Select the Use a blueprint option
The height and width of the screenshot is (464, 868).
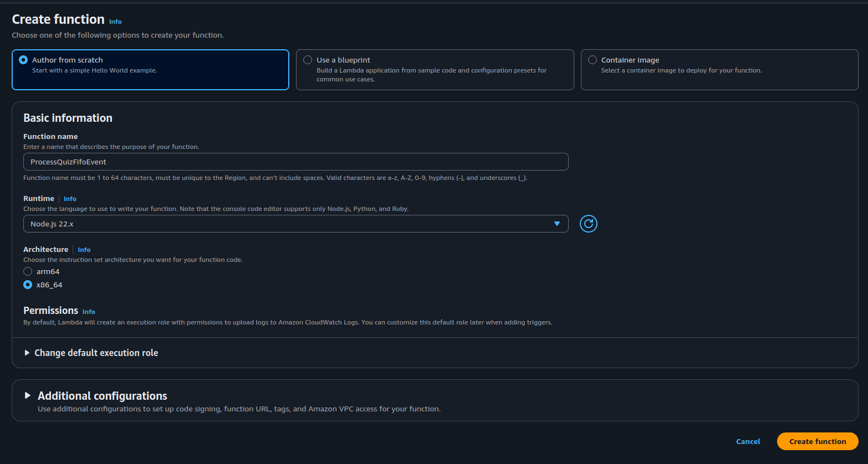point(308,60)
